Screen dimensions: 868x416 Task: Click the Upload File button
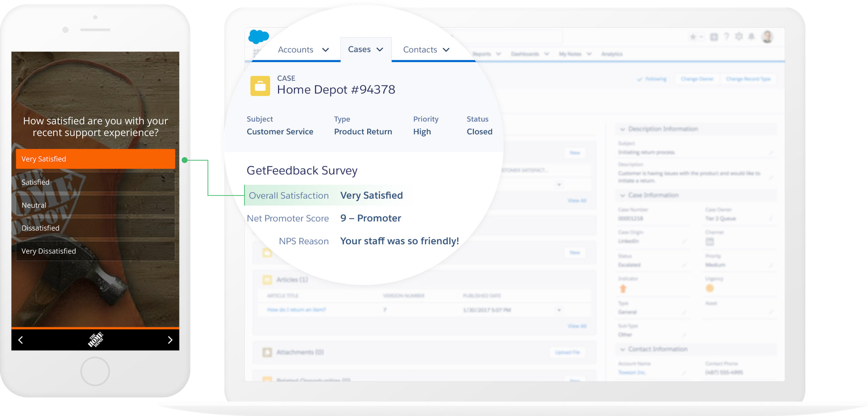coord(567,352)
